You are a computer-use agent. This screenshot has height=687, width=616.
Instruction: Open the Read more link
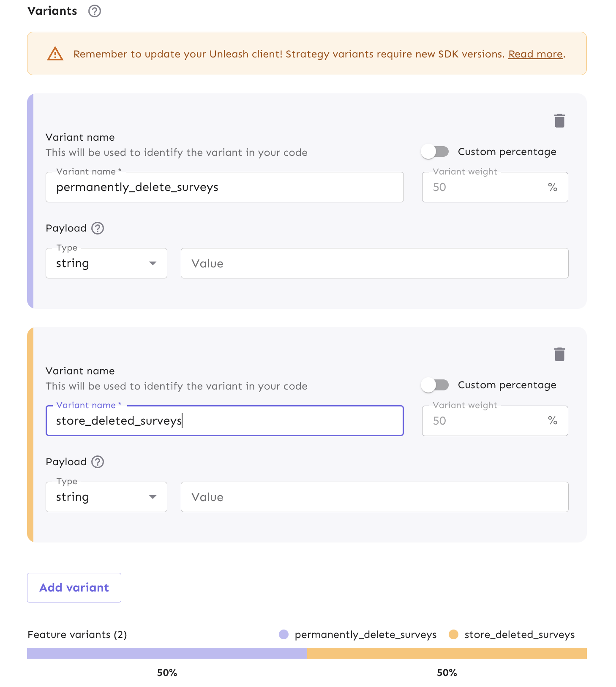(x=535, y=54)
